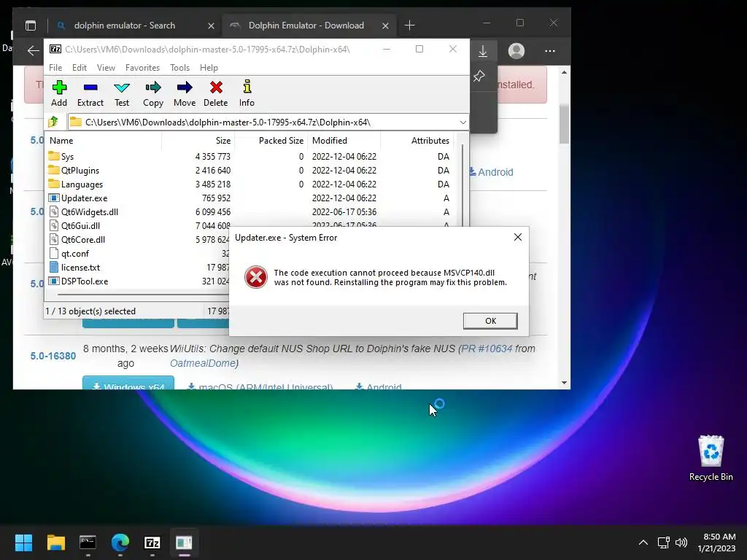
Task: Open File Explorer from the taskbar
Action: click(55, 542)
